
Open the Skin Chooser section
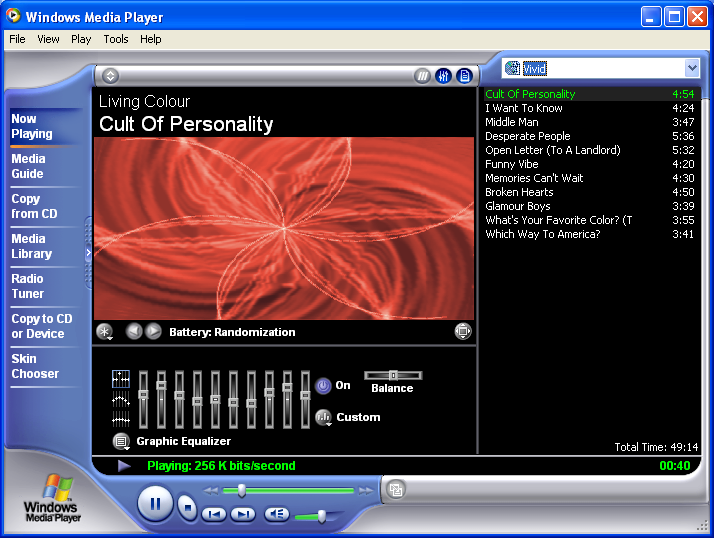click(35, 366)
